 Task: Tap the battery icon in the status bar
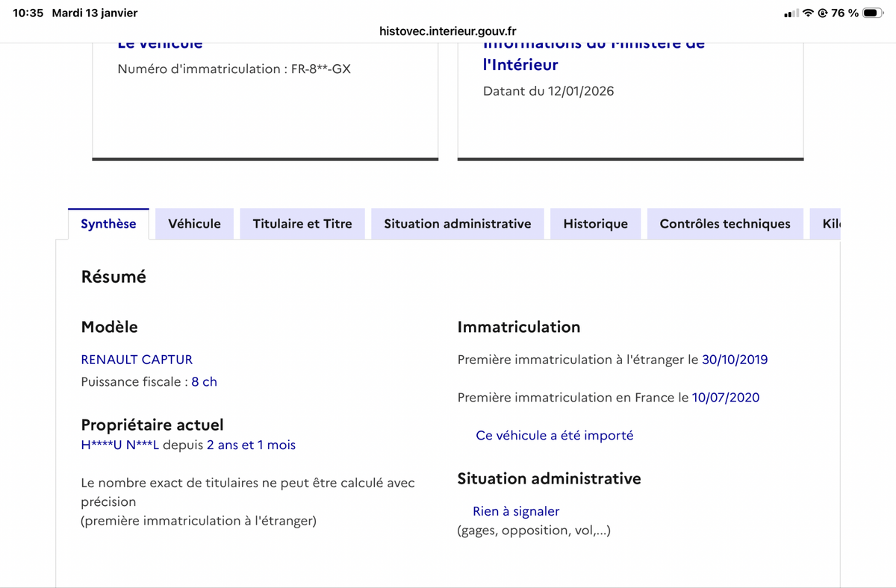[x=872, y=12]
